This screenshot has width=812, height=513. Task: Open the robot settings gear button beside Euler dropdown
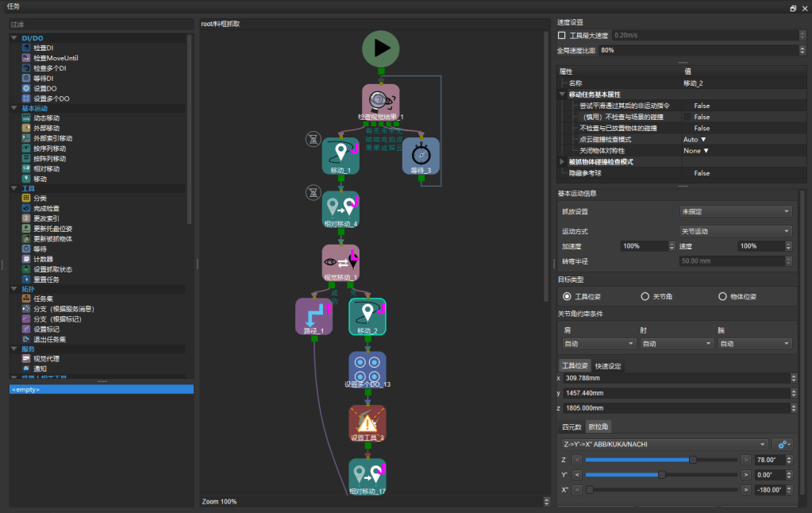tap(783, 444)
